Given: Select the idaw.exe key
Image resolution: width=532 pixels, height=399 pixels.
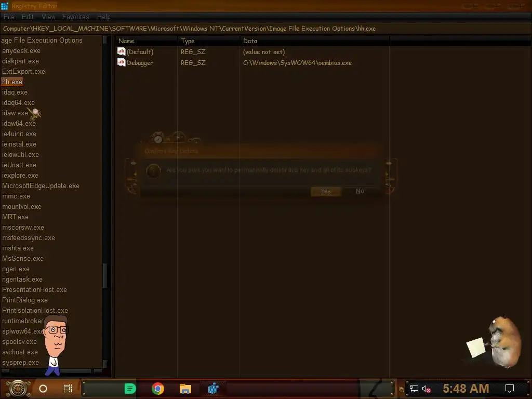Looking at the screenshot, I should pos(15,113).
